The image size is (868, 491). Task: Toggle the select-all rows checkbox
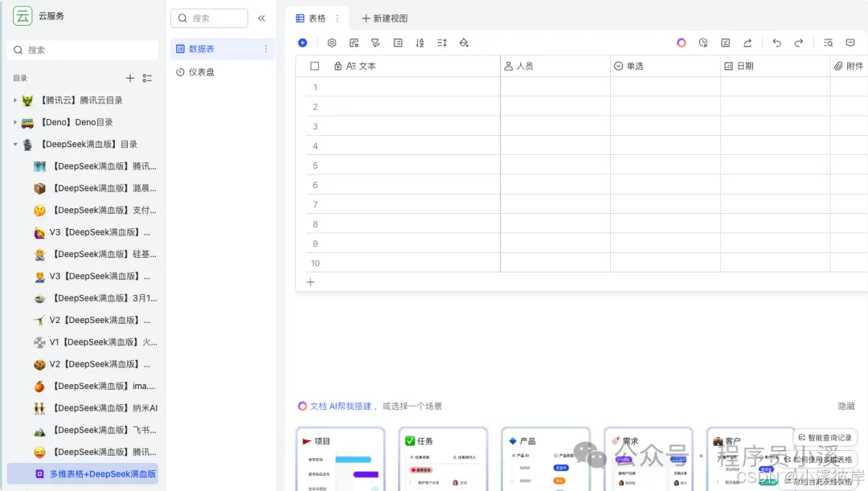314,66
